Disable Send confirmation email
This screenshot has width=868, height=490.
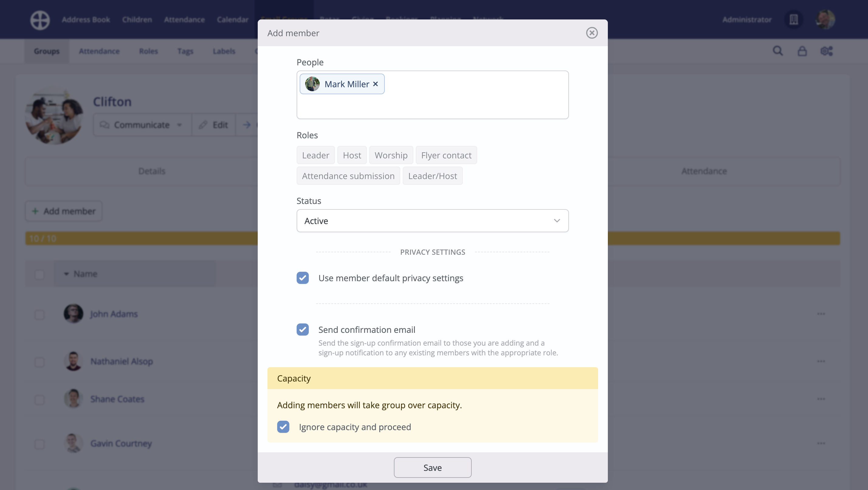click(x=303, y=329)
